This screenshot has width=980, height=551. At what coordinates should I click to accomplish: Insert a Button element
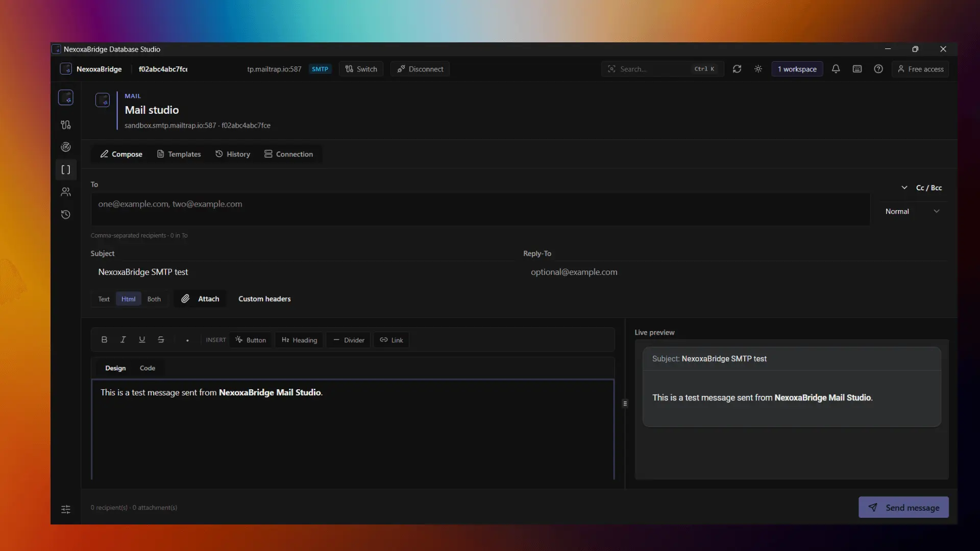pos(251,340)
